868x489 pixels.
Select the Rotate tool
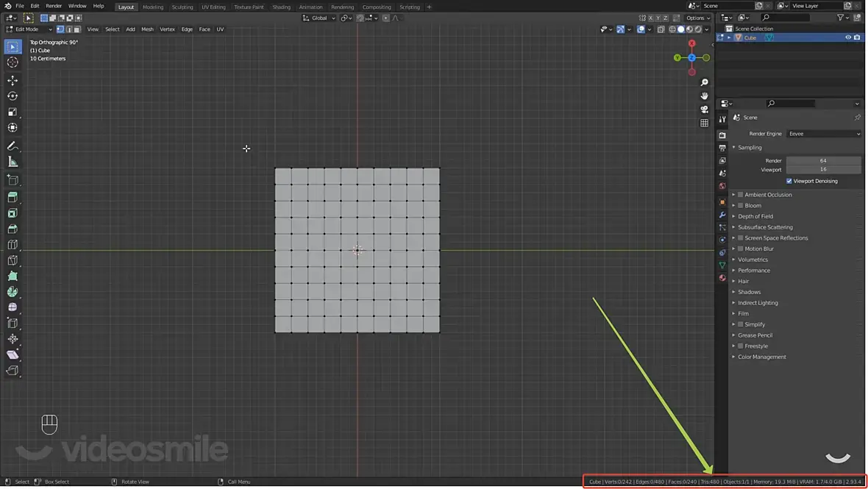pyautogui.click(x=13, y=96)
